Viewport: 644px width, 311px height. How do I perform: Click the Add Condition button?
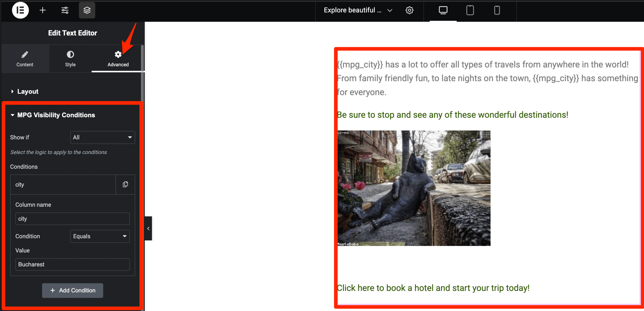click(72, 290)
